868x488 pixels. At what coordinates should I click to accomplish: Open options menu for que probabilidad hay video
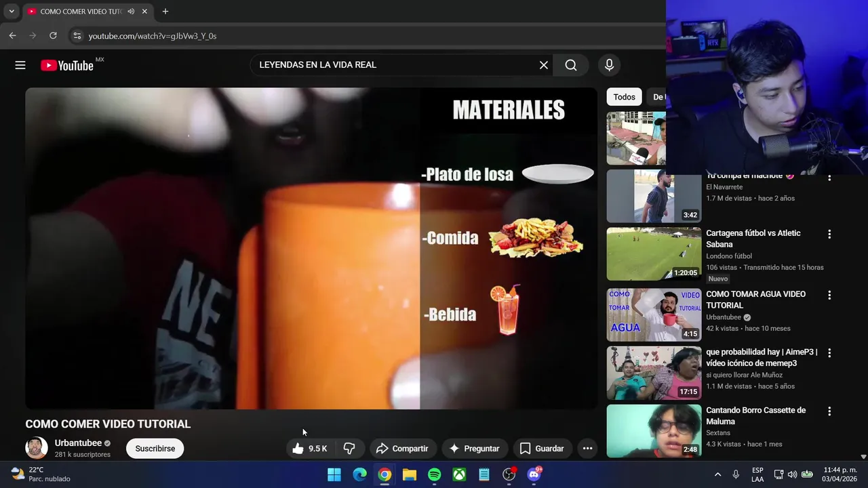[x=829, y=353]
